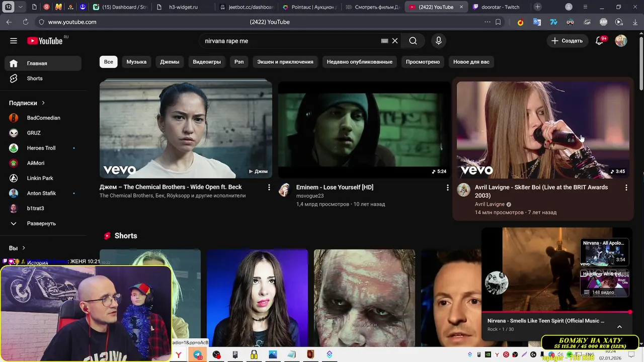
Task: Open Linkin Park subscription channel
Action: pyautogui.click(x=43, y=178)
